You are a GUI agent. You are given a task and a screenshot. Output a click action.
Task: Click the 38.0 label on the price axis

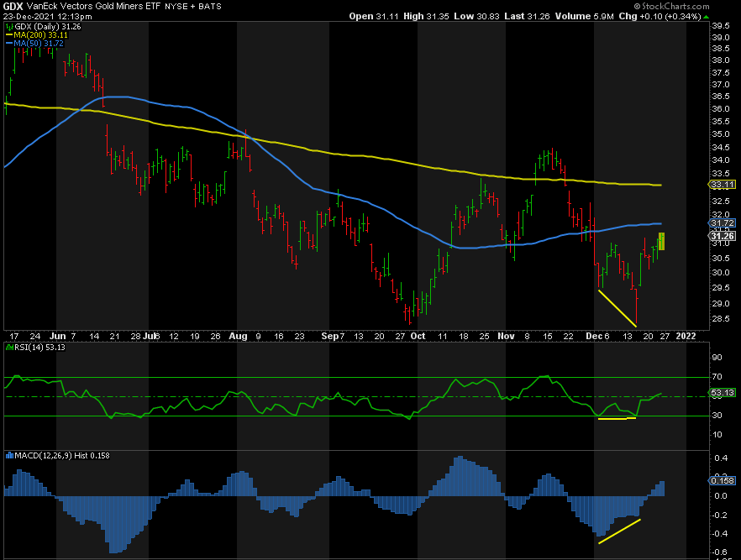pos(721,60)
